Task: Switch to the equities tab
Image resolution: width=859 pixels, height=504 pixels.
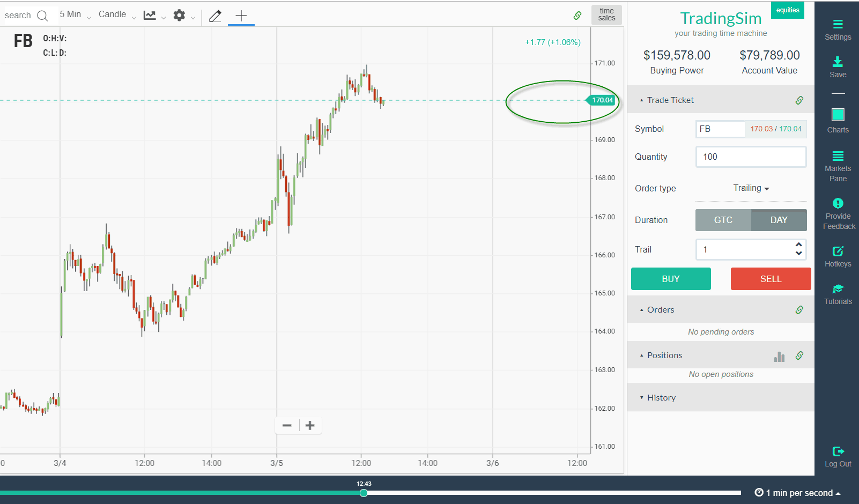Action: (x=787, y=10)
